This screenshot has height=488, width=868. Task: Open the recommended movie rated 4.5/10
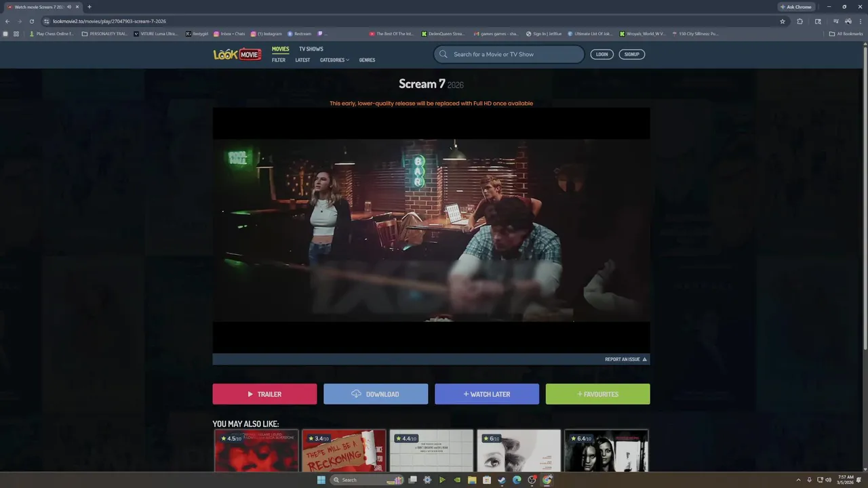(x=256, y=451)
